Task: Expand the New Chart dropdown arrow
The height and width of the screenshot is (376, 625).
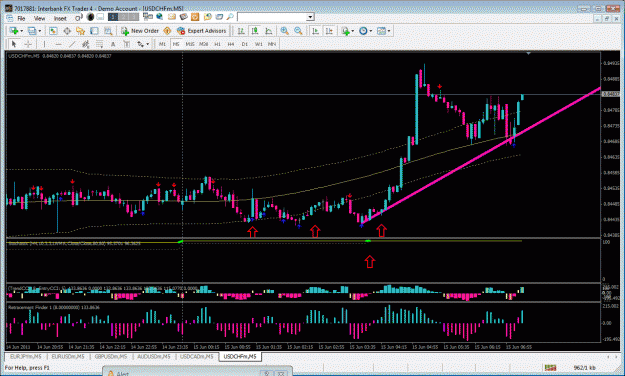Action: 21,31
